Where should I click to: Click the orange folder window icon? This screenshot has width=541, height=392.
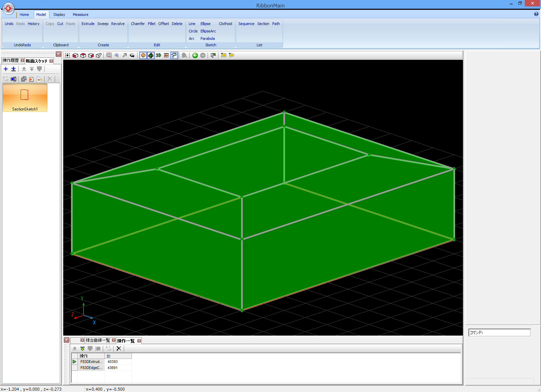coord(166,55)
